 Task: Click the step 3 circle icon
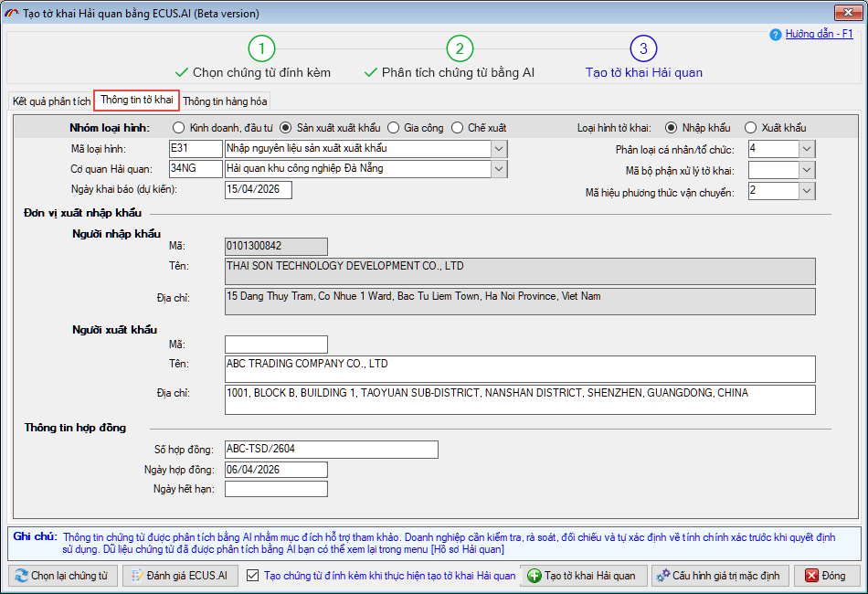[x=643, y=48]
